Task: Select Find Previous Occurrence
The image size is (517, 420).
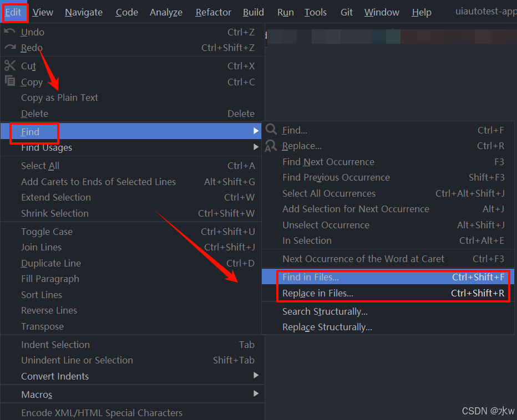Action: click(388, 177)
